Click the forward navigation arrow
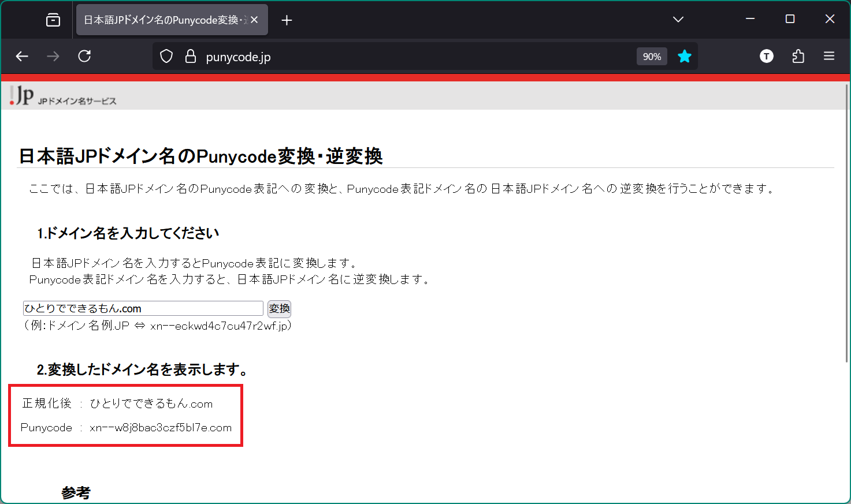The width and height of the screenshot is (851, 504). [53, 56]
